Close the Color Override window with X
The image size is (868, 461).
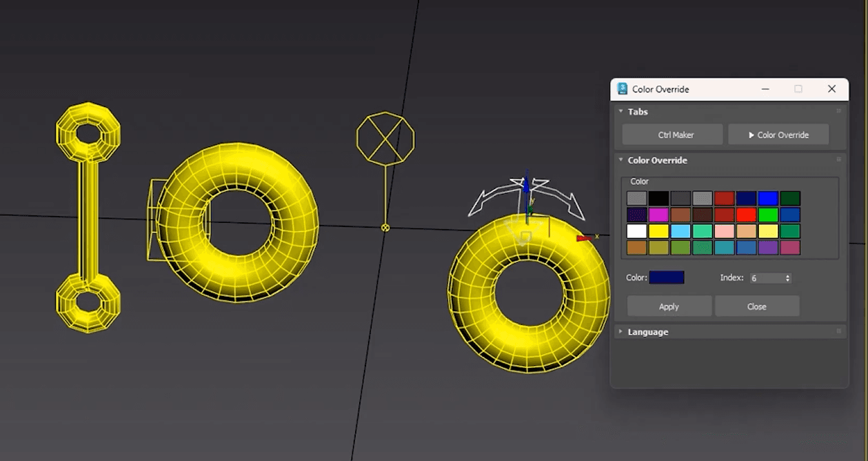point(831,89)
